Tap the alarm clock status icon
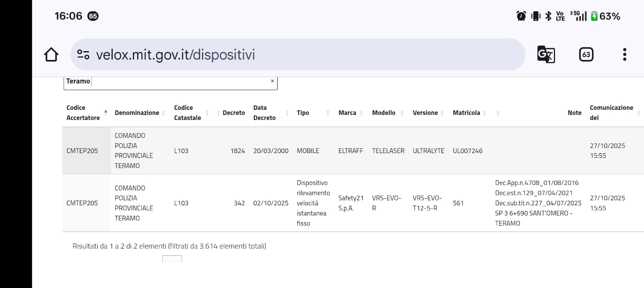The image size is (644, 288). click(x=521, y=16)
